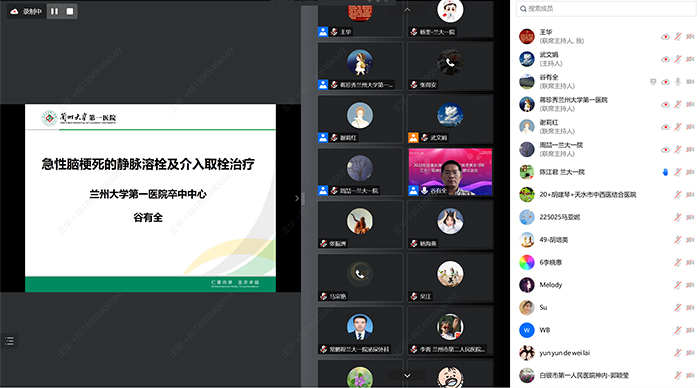Toggle the eye icon for 武文娟
Image resolution: width=700 pixels, height=388 pixels.
pyautogui.click(x=665, y=59)
